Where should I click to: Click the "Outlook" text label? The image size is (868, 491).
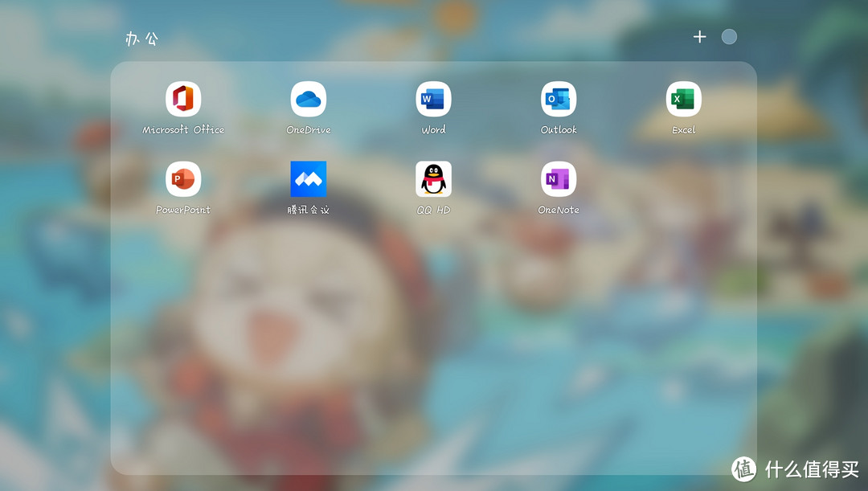[559, 129]
